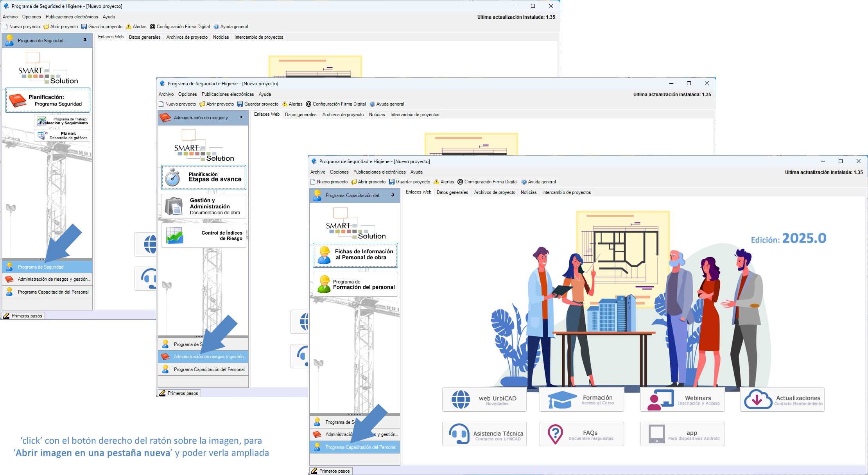868x475 pixels.
Task: Open Actualizaciones Contrato Mantenimiento button
Action: click(782, 400)
